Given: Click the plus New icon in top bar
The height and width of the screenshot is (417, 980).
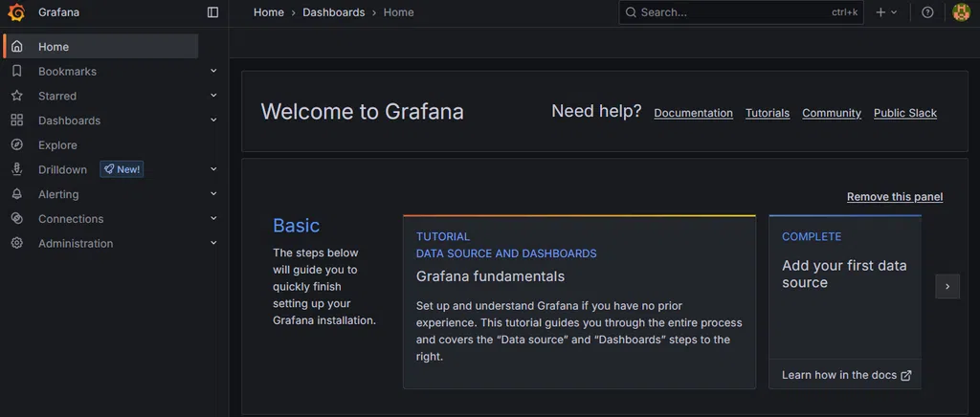Looking at the screenshot, I should (x=880, y=12).
